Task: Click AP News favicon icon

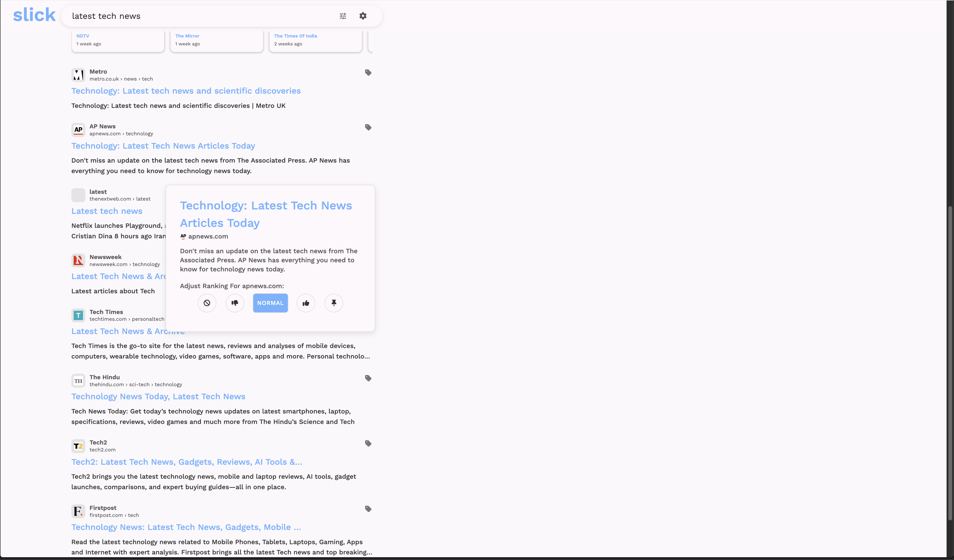Action: (x=78, y=130)
